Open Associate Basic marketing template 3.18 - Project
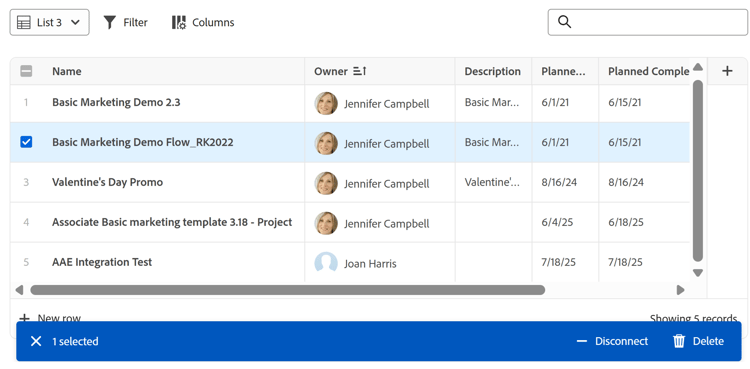The image size is (750, 369). point(172,222)
